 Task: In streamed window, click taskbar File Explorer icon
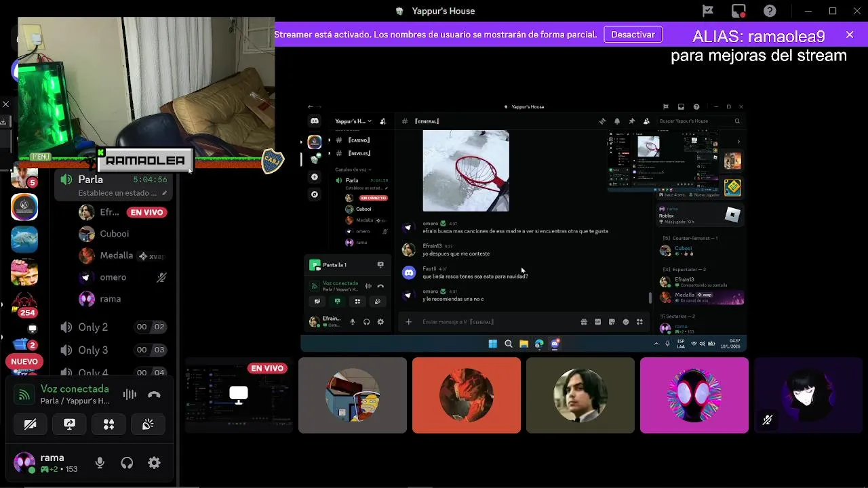click(524, 344)
